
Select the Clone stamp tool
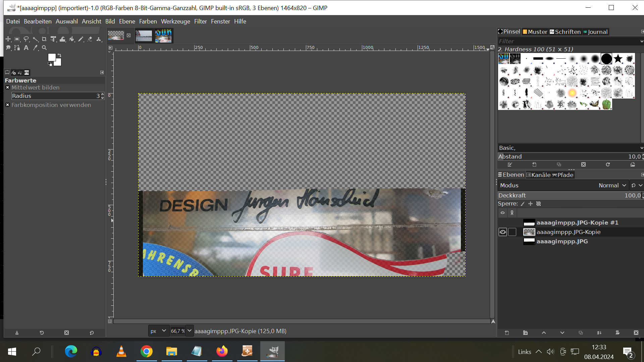(99, 39)
